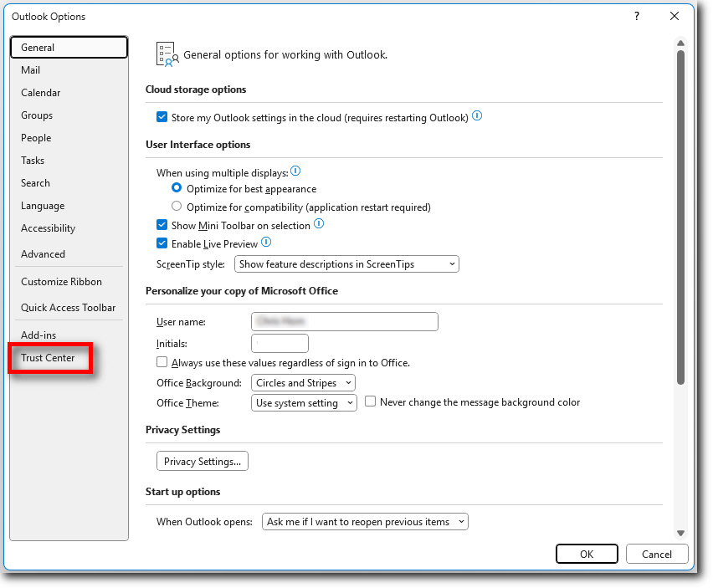Open the Quick Access Toolbar category
The width and height of the screenshot is (713, 588).
coord(69,308)
